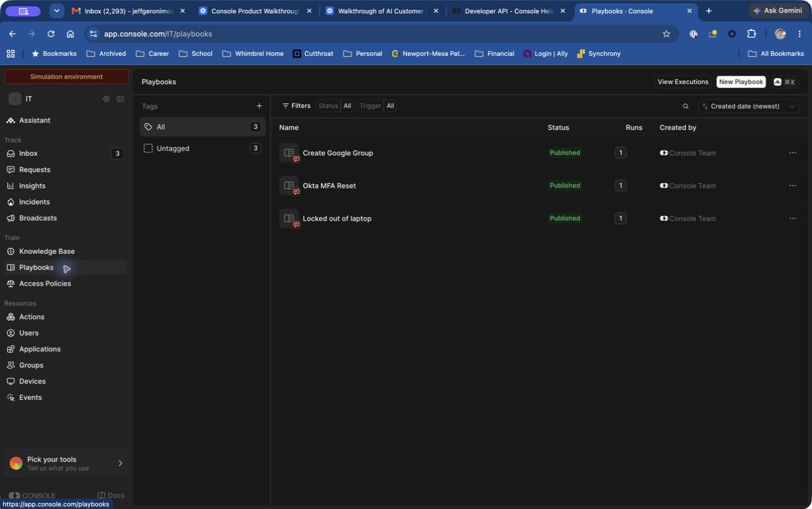Collapse the sidebar with the panel icon

click(x=120, y=99)
